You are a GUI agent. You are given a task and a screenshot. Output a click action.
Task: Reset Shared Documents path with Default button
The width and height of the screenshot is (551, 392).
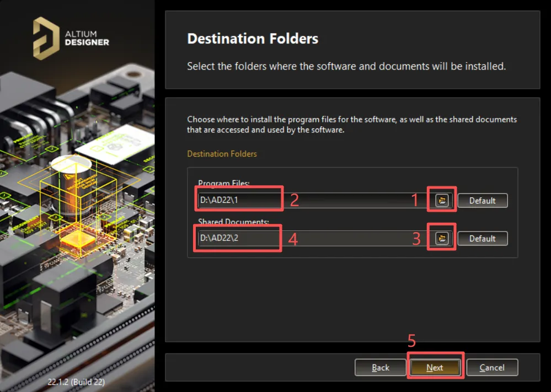[483, 239]
